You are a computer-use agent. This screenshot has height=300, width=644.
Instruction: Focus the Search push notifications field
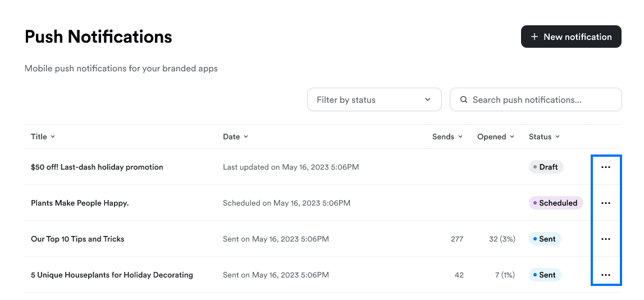pyautogui.click(x=539, y=99)
